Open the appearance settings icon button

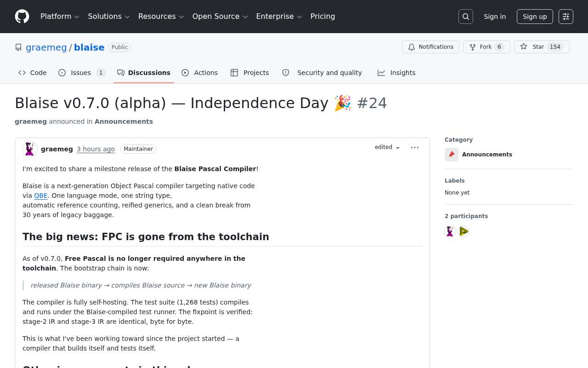[x=566, y=17]
